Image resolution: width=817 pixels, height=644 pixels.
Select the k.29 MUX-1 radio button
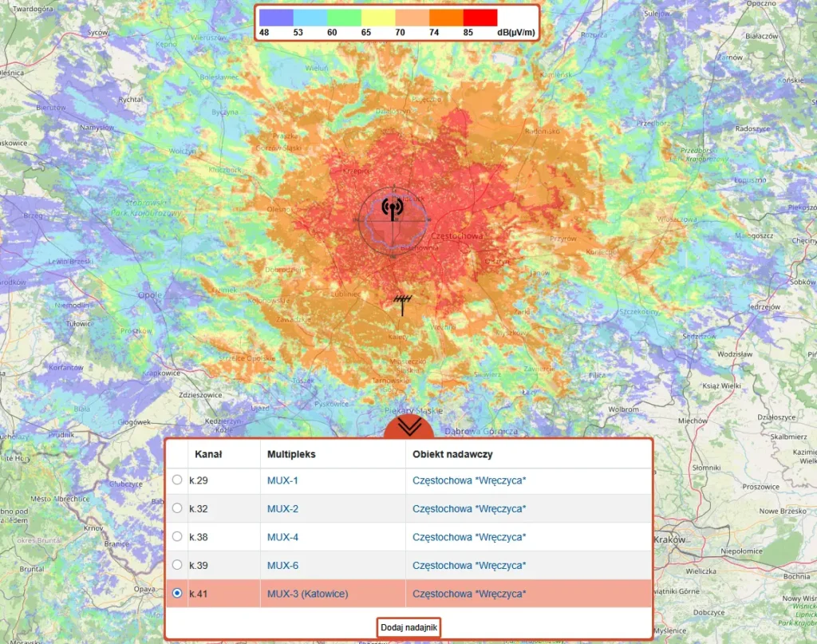click(x=177, y=480)
